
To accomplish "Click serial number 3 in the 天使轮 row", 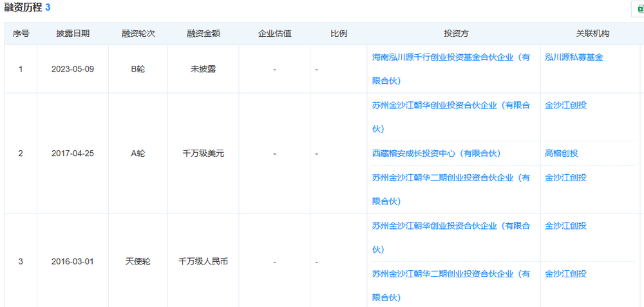I will pyautogui.click(x=21, y=261).
